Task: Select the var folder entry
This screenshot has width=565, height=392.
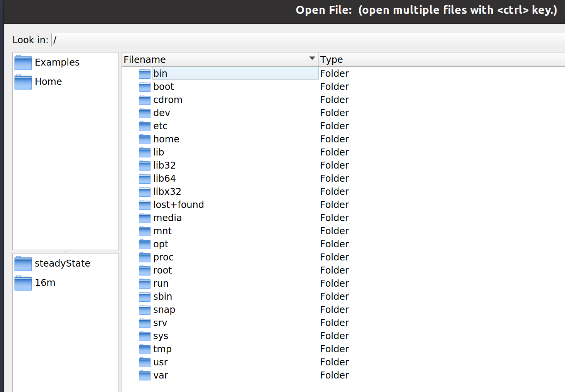Action: pos(161,375)
